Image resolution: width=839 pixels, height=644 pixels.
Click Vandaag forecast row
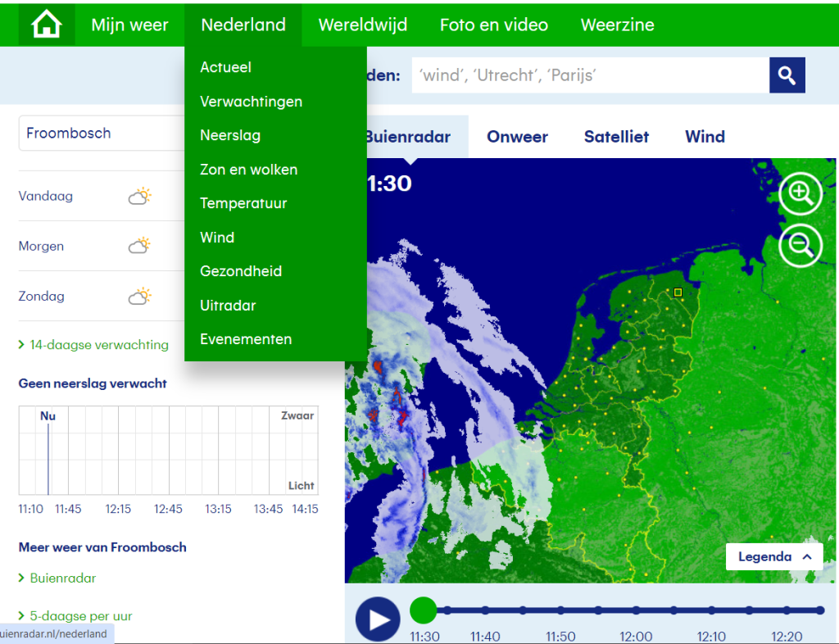pyautogui.click(x=102, y=197)
